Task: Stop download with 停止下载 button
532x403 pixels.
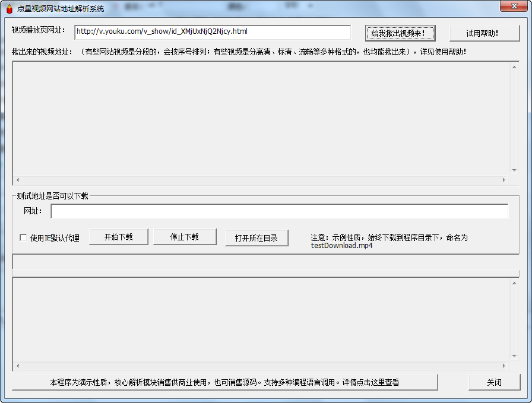Action: tap(185, 237)
